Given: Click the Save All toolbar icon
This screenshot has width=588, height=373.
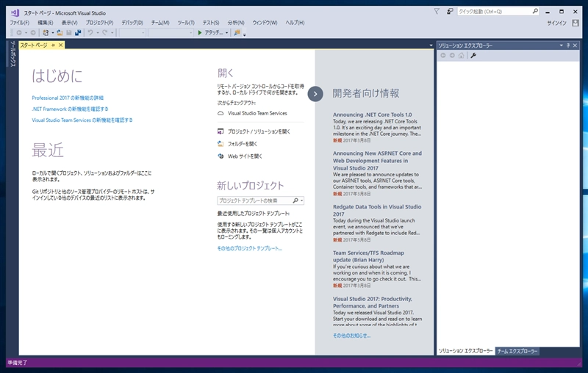Looking at the screenshot, I should click(78, 33).
